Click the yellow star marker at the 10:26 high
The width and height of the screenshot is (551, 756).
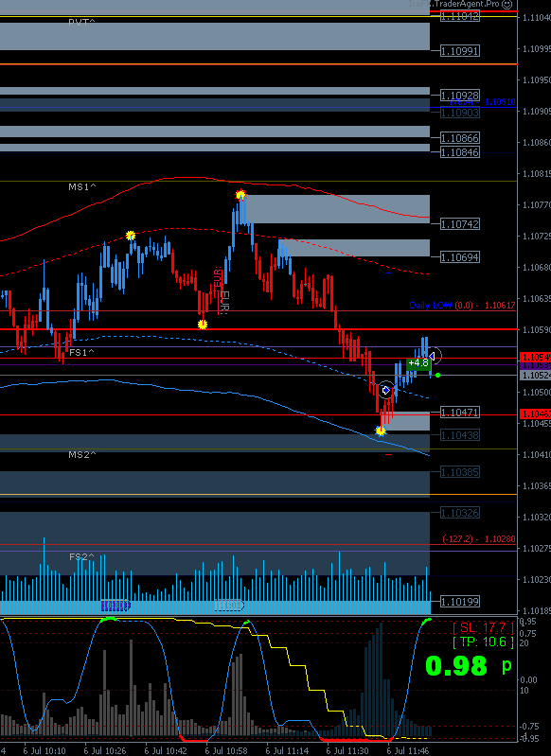pyautogui.click(x=131, y=236)
